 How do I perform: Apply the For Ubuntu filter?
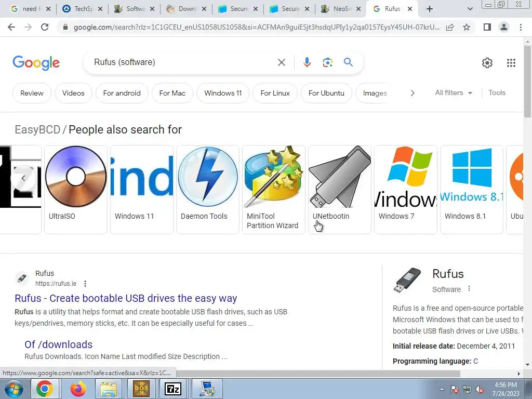click(326, 93)
